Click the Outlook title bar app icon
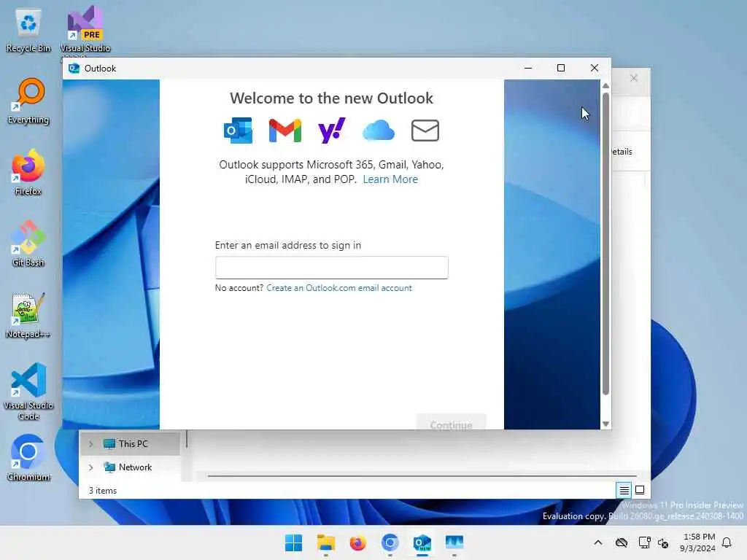747x560 pixels. [74, 68]
